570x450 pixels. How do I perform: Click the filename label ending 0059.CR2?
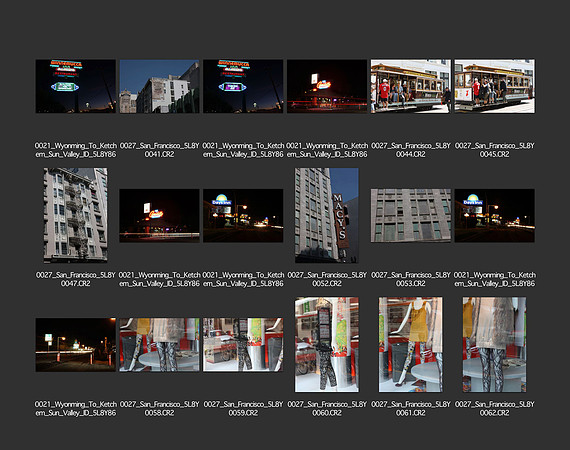pyautogui.click(x=243, y=409)
